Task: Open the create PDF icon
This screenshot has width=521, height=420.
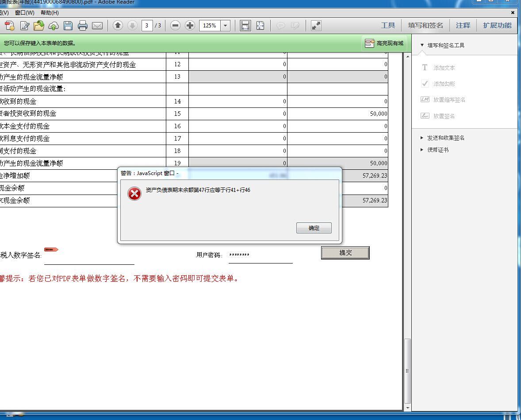Action: [x=9, y=26]
